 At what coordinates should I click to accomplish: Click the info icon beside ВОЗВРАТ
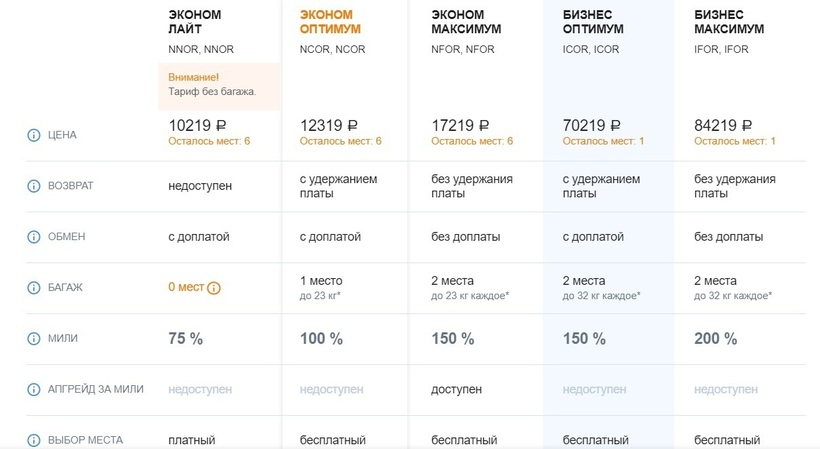coord(33,186)
